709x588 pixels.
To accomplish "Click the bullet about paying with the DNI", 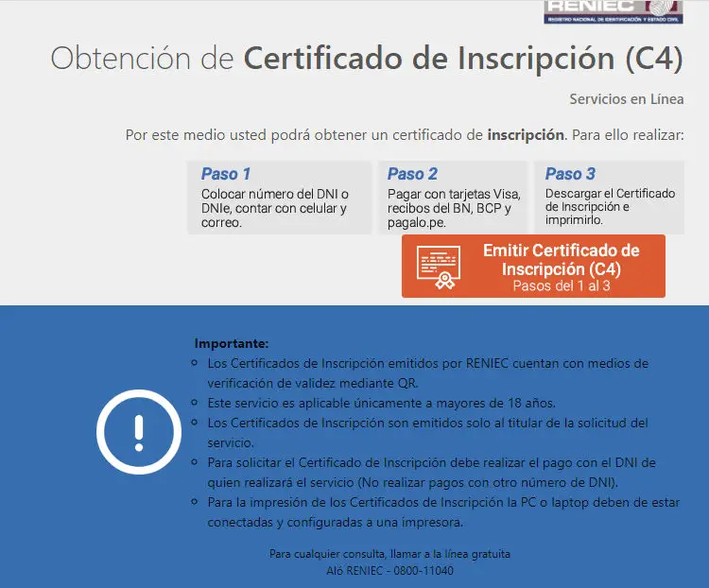I will 431,472.
